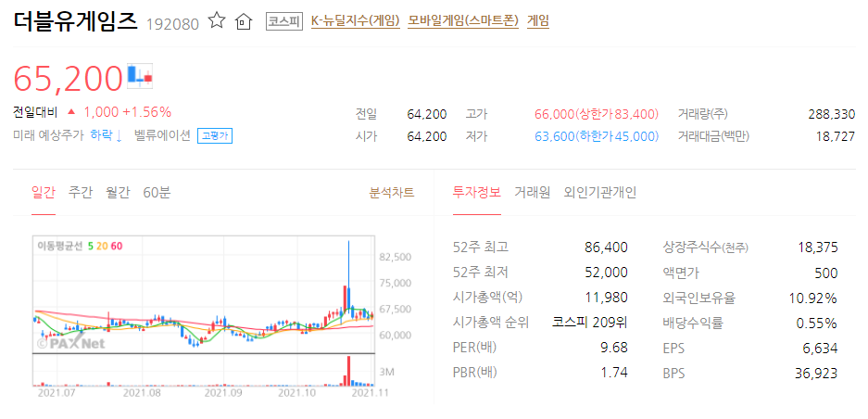This screenshot has width=868, height=419.
Task: Click the BPS value 36,923
Action: click(816, 373)
